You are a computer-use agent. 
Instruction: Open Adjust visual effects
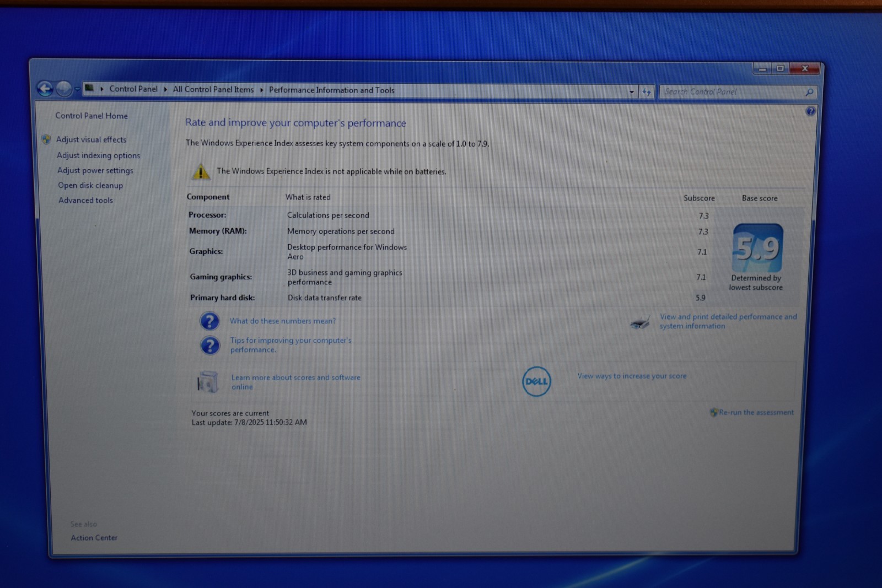click(x=92, y=139)
